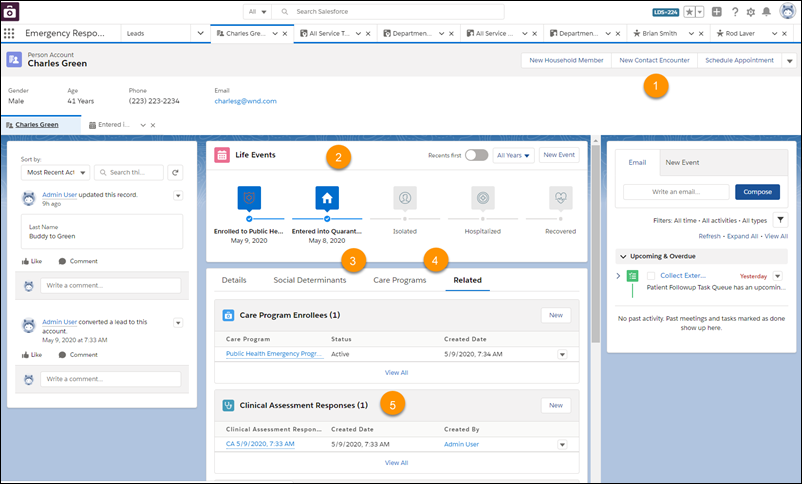Click the Write an email field
The width and height of the screenshot is (802, 484).
tap(676, 192)
